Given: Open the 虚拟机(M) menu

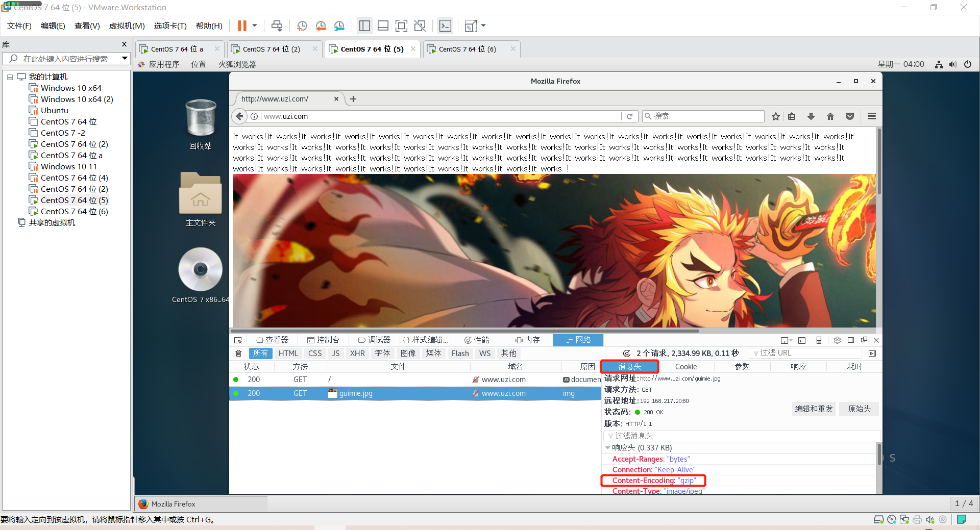Looking at the screenshot, I should click(x=127, y=26).
